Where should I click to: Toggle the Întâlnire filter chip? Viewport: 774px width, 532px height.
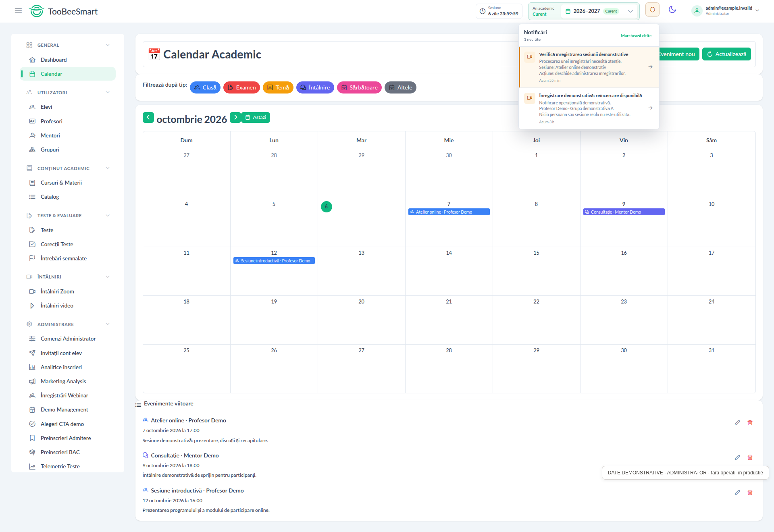315,87
